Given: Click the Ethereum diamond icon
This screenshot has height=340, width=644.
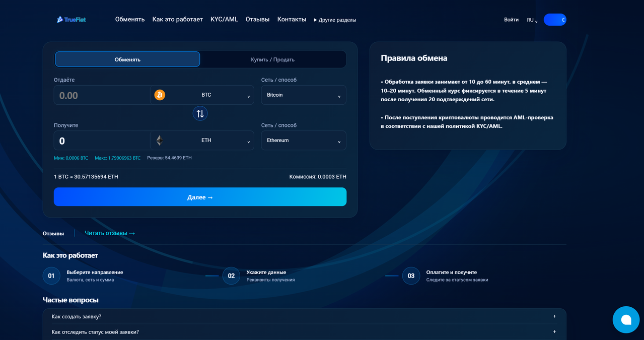Looking at the screenshot, I should coord(160,140).
